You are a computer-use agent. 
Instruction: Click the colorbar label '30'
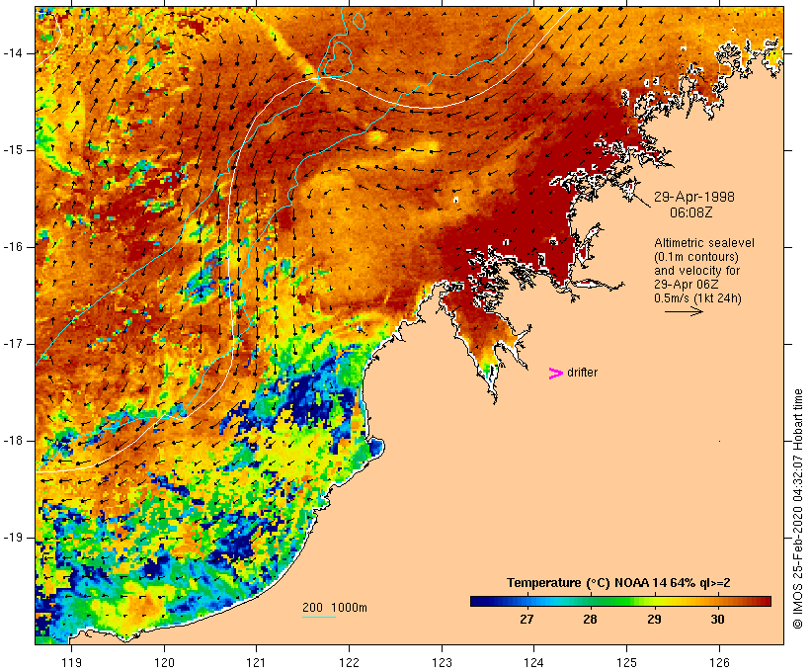[x=717, y=619]
